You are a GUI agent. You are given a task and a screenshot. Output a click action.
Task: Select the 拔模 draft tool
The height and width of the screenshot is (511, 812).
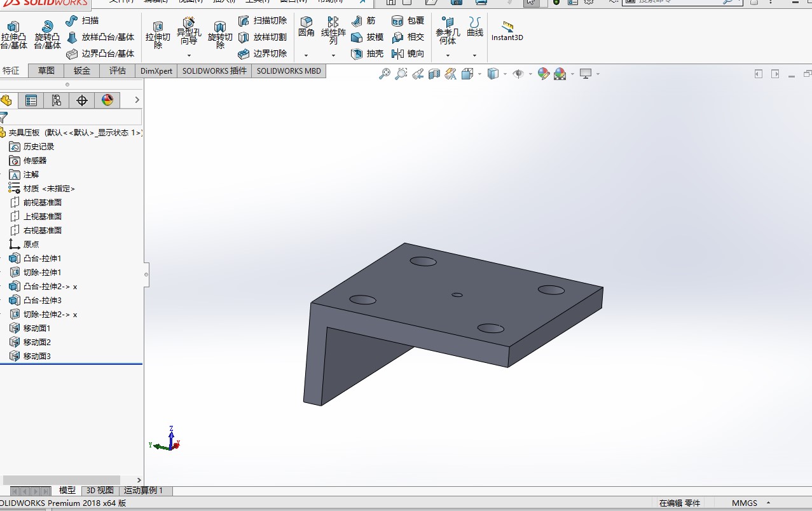point(367,37)
